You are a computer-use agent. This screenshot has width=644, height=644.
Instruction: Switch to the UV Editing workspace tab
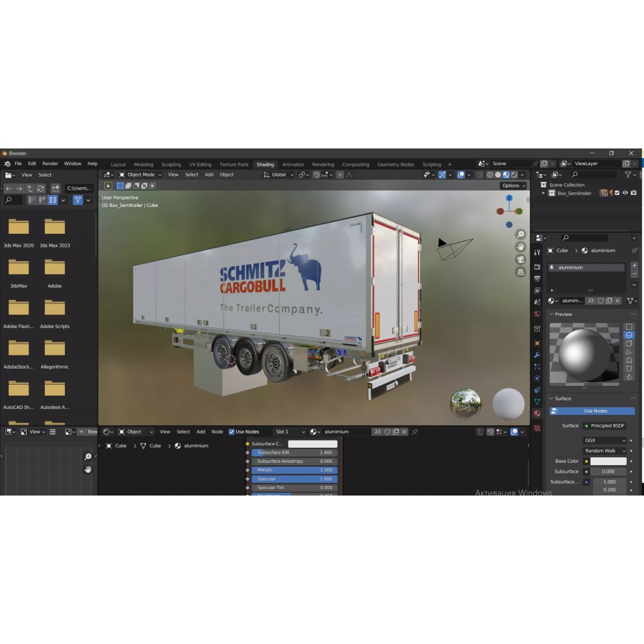200,165
